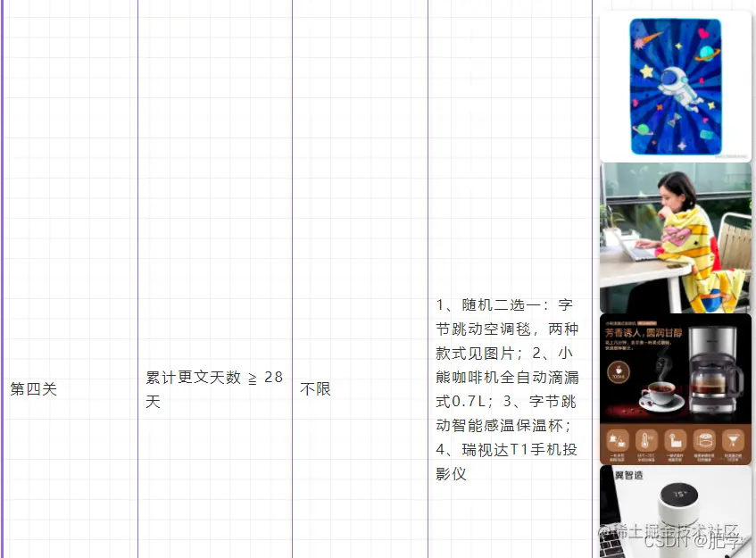This screenshot has width=756, height=558.
Task: Click the 不限 cell text
Action: pyautogui.click(x=315, y=388)
